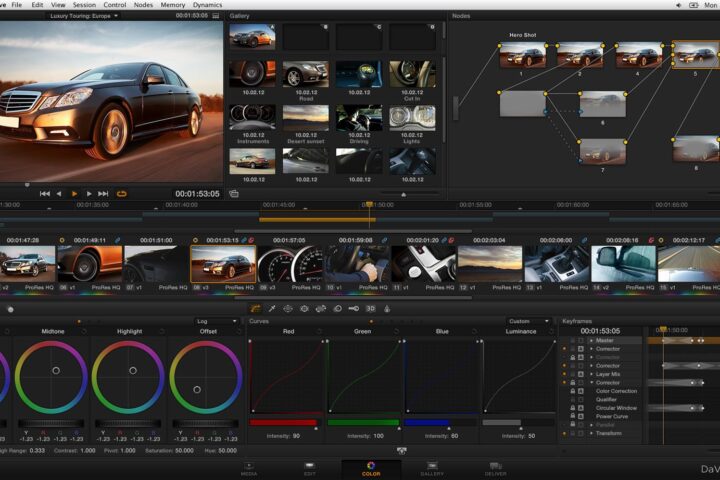Expand the Layer Mix keyframe track

[591, 374]
